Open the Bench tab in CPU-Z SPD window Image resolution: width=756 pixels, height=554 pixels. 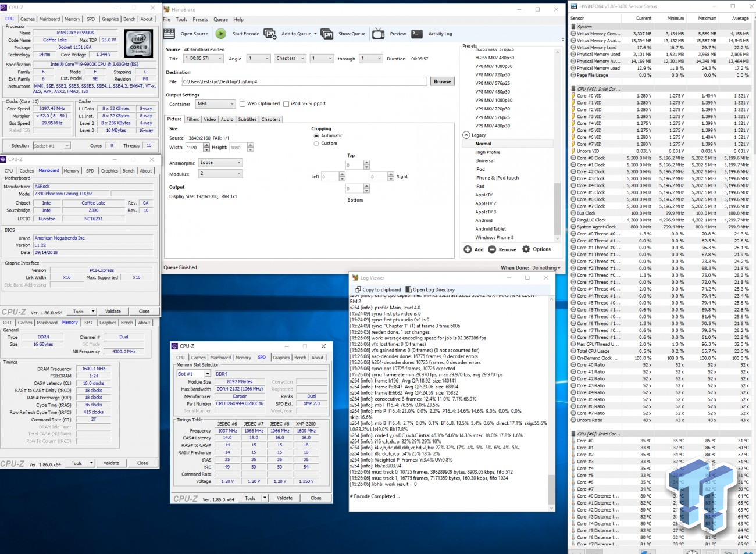point(301,358)
